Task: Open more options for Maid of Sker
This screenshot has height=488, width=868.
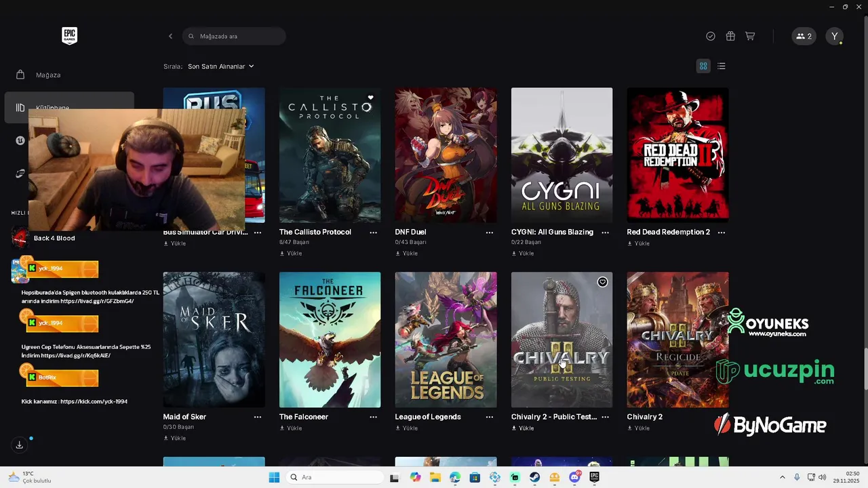Action: coord(258,418)
